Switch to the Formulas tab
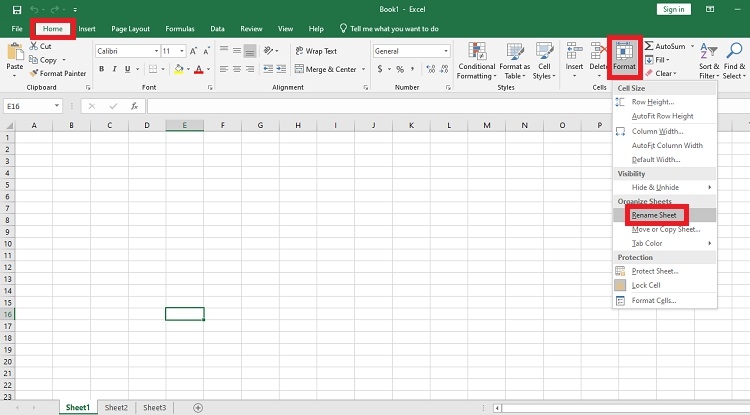The image size is (750, 415). click(180, 29)
